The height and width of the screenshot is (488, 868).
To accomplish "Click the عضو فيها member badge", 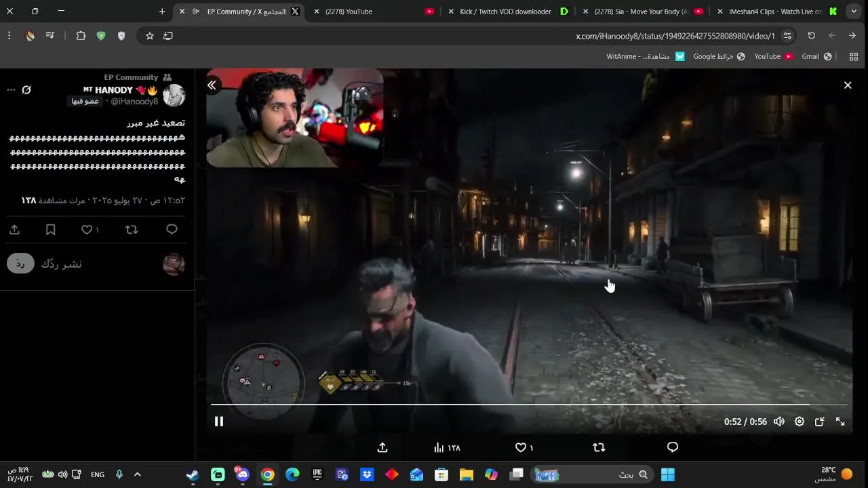I will pyautogui.click(x=85, y=102).
